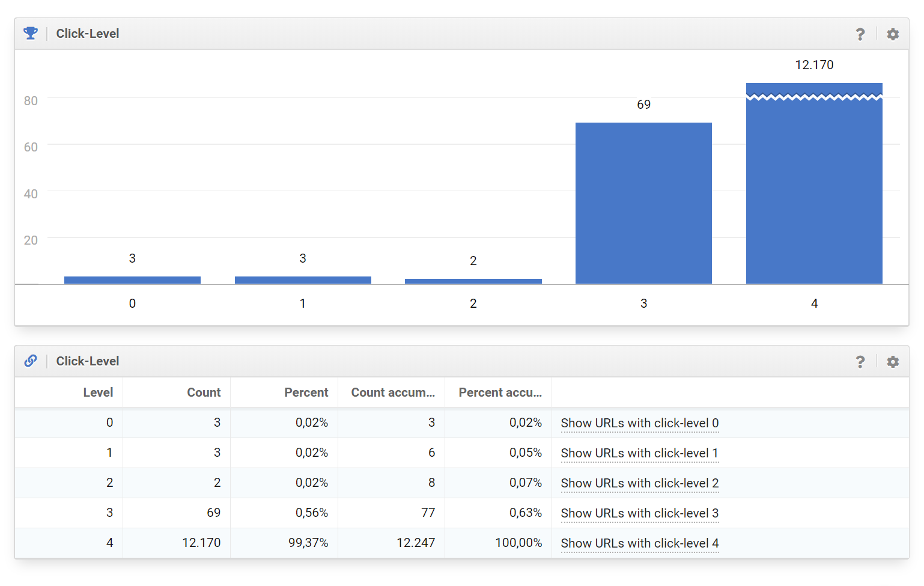The height and width of the screenshot is (586, 924).
Task: Click the chain link icon in table header
Action: pos(31,361)
